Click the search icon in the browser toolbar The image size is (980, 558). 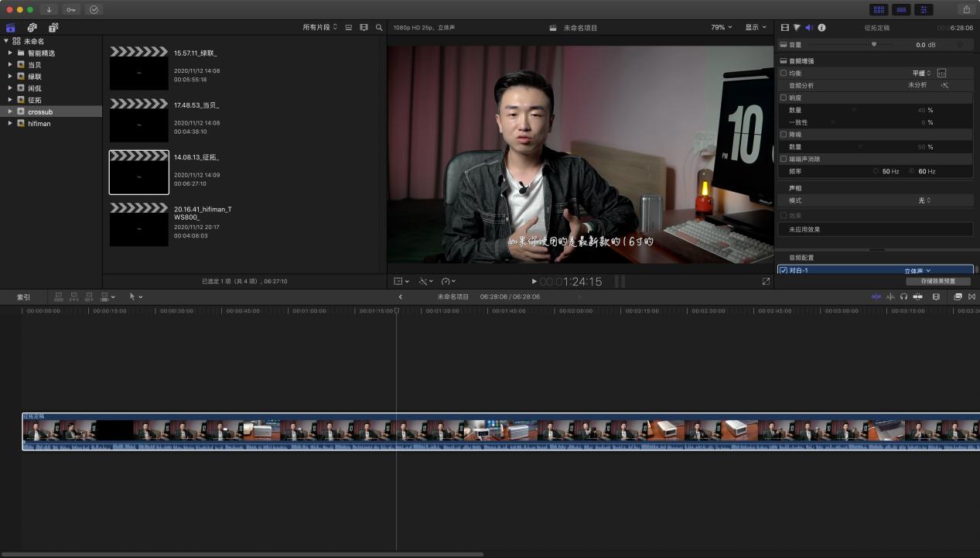point(379,26)
